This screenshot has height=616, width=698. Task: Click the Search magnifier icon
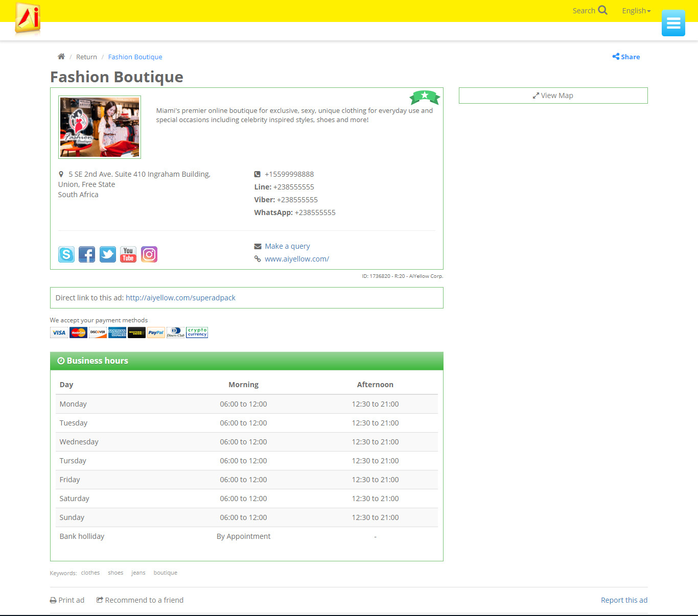603,10
